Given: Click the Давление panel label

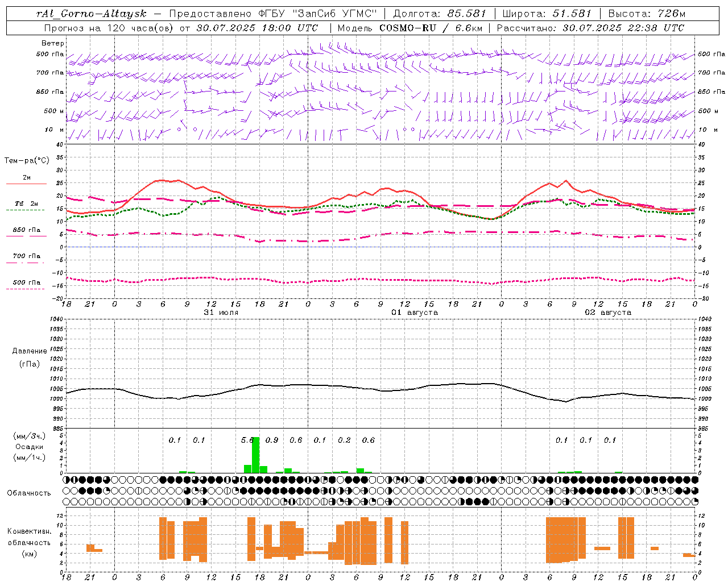Looking at the screenshot, I should pyautogui.click(x=30, y=351).
